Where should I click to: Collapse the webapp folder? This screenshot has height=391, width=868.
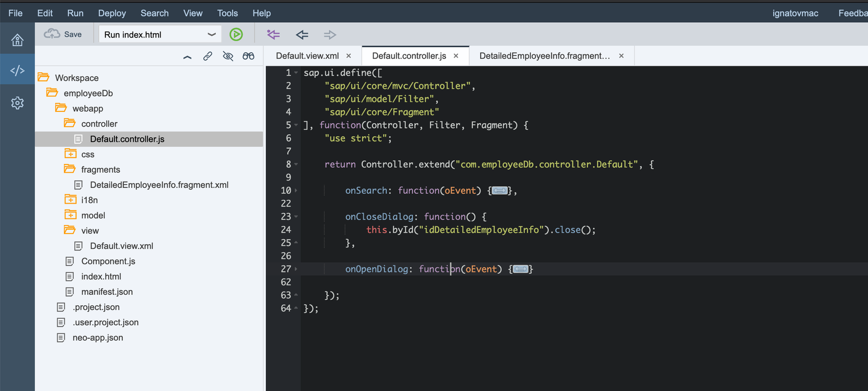click(x=61, y=108)
